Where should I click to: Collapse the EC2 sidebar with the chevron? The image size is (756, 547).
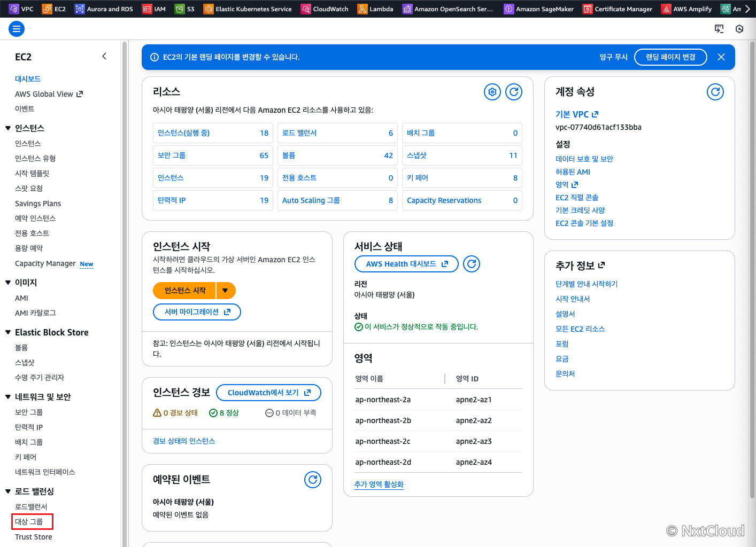[x=104, y=56]
